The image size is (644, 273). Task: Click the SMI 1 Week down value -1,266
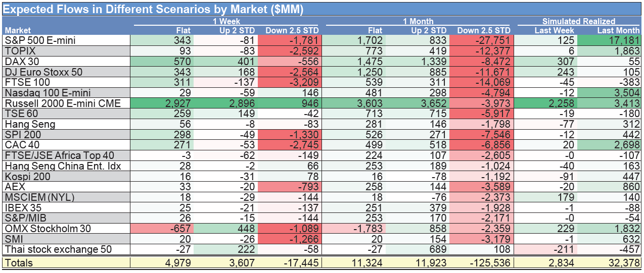click(304, 239)
